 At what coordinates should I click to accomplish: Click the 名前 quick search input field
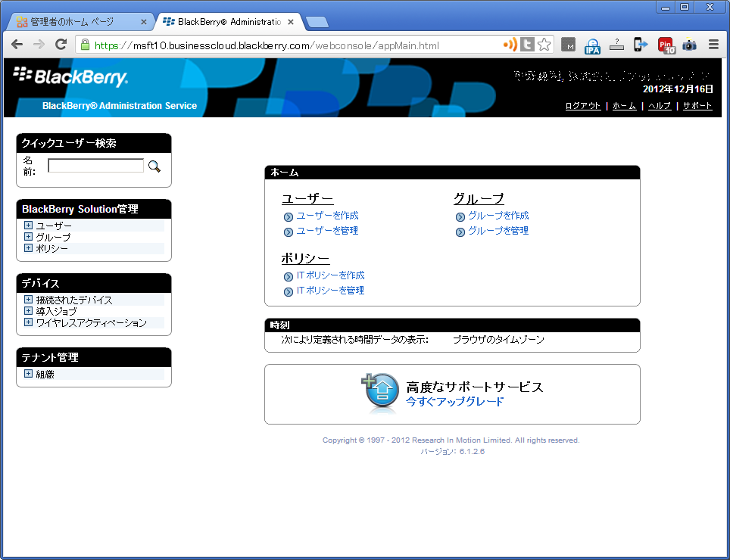(95, 166)
